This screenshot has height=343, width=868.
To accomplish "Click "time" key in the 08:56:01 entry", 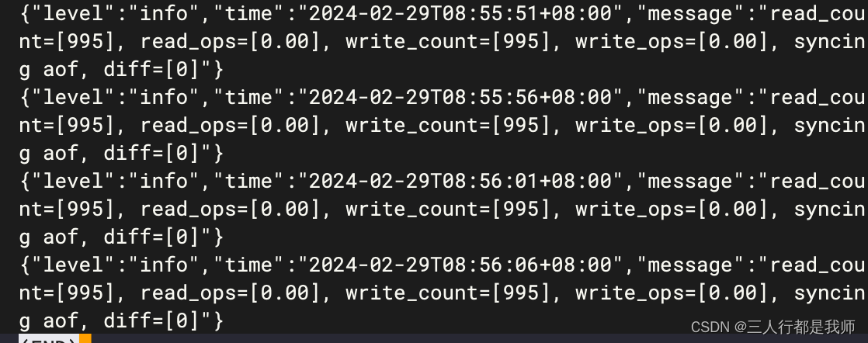I will [250, 181].
